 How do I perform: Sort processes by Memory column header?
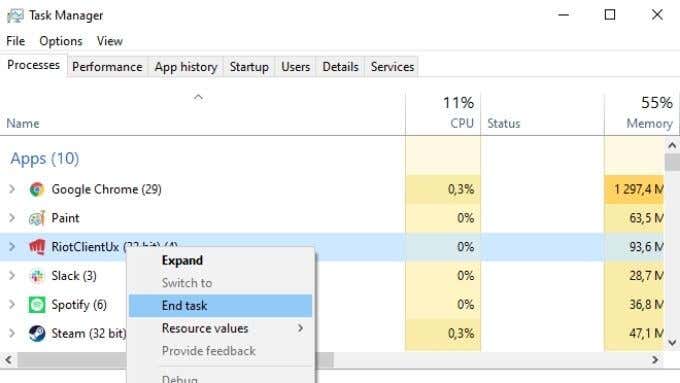[x=641, y=113]
